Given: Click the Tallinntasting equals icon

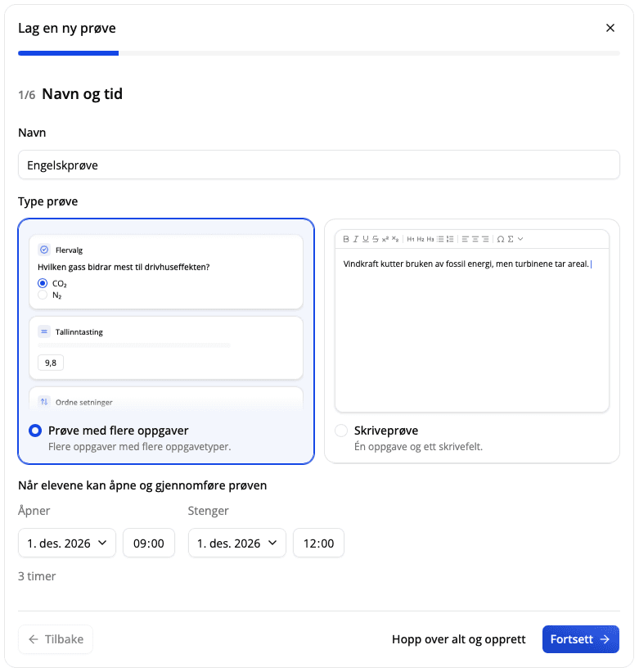Looking at the screenshot, I should 44,331.
